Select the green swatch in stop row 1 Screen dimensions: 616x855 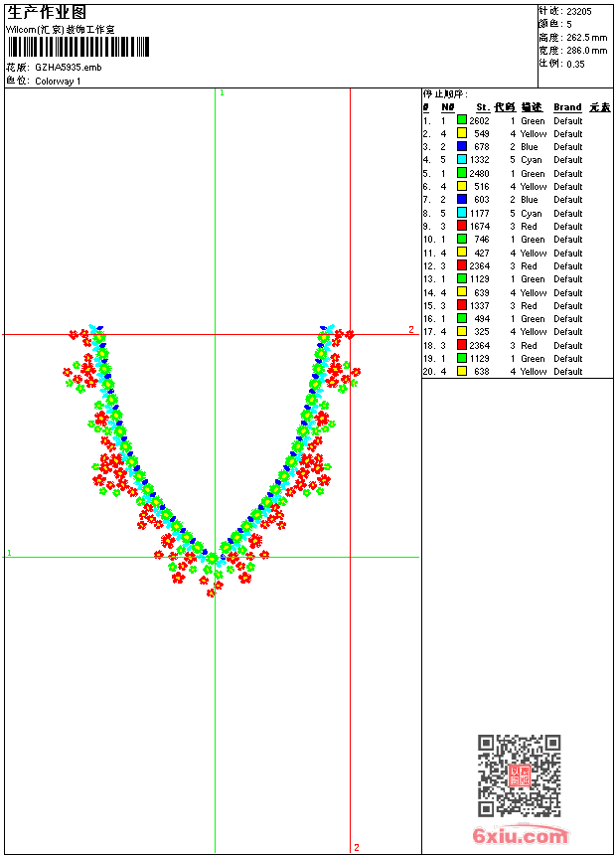462,120
